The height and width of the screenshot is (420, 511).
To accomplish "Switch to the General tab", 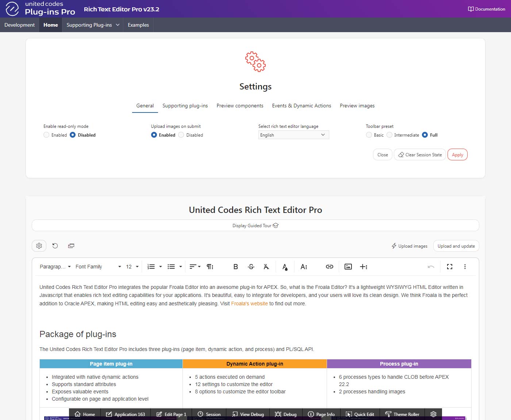I will [145, 106].
